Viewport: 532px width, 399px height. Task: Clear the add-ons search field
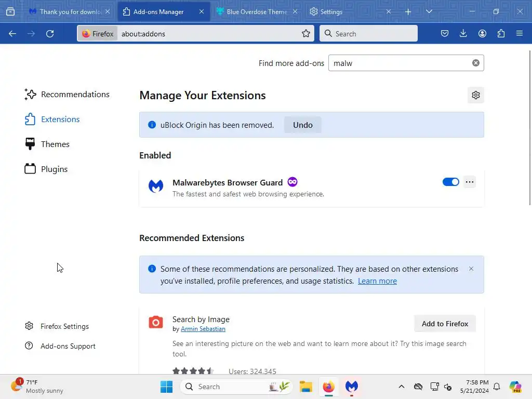coord(476,63)
